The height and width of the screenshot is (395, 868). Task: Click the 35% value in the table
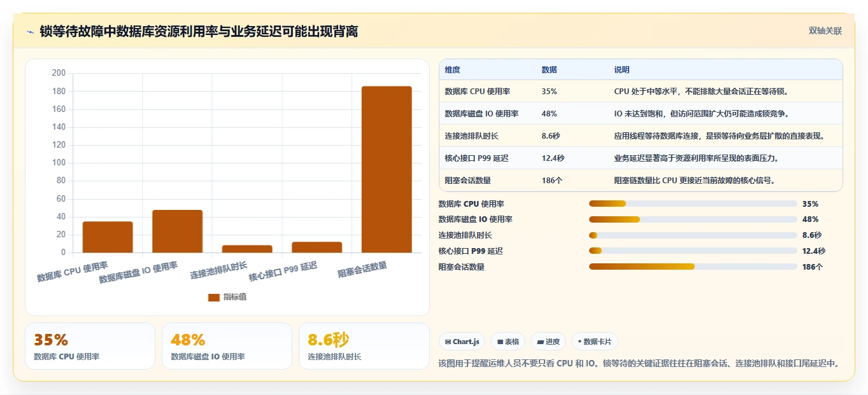(549, 92)
